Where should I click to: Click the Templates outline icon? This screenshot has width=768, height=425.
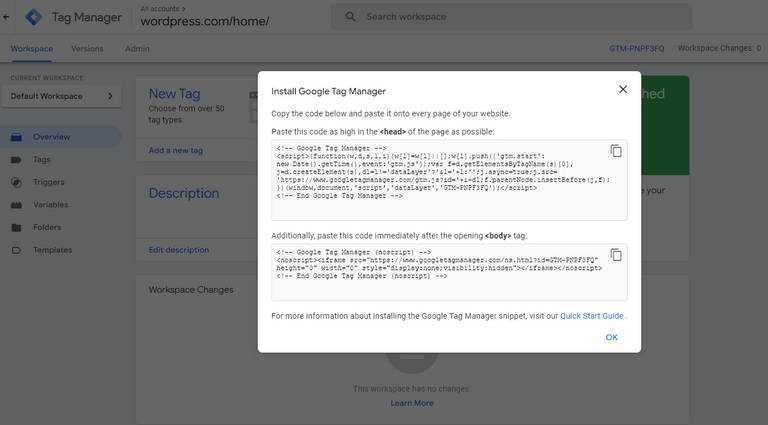point(16,250)
